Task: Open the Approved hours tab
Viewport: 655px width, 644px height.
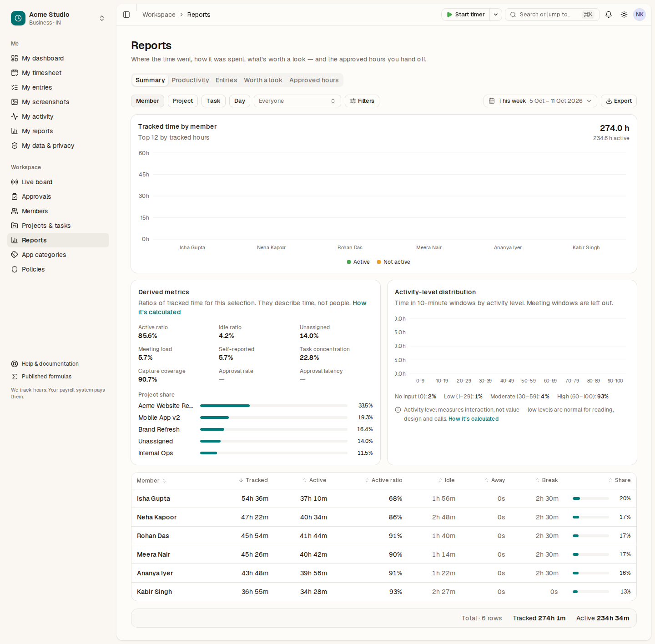Action: tap(314, 80)
